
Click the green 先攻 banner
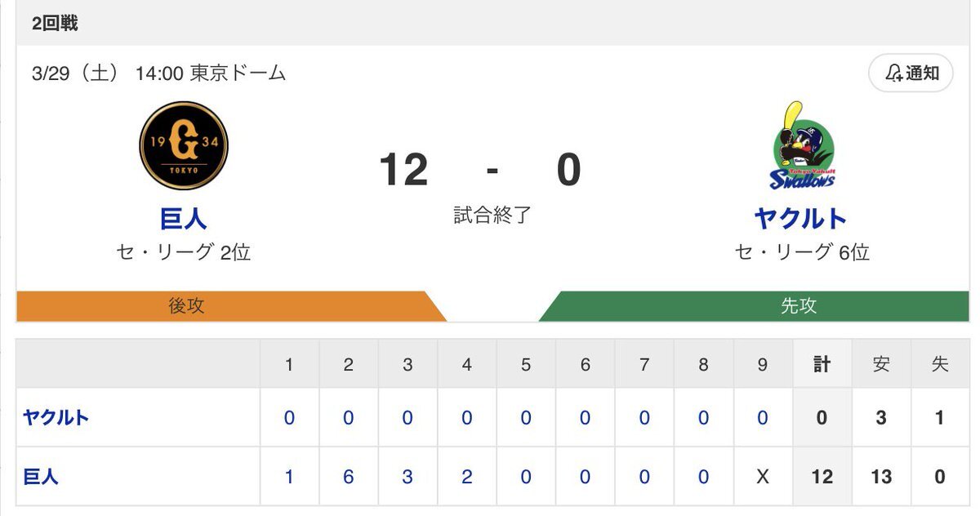[754, 306]
